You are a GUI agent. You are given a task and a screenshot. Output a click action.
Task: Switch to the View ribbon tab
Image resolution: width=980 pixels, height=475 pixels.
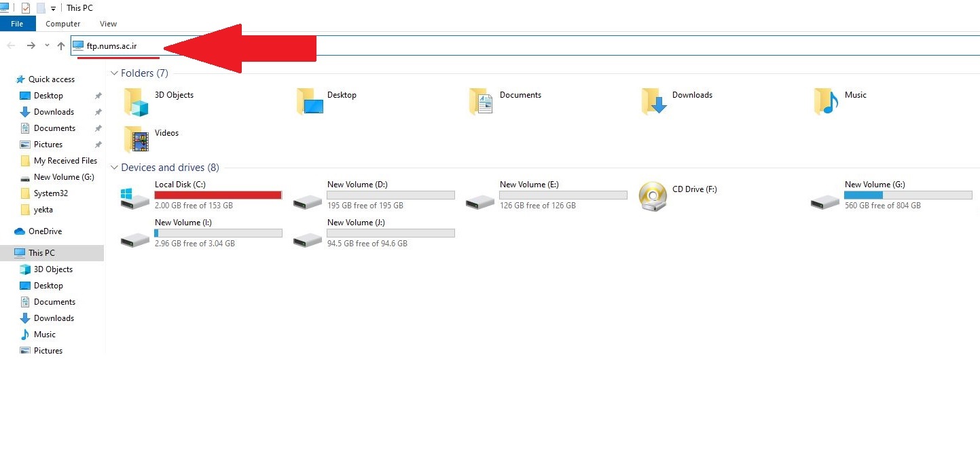click(x=108, y=24)
